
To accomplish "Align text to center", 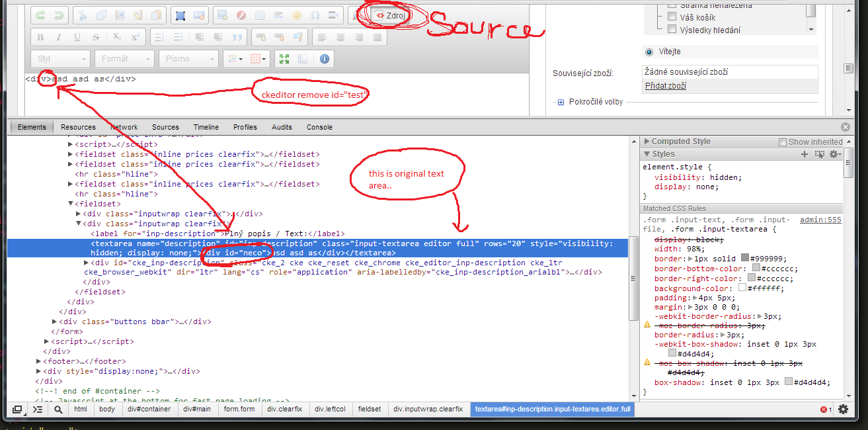I will coord(340,37).
